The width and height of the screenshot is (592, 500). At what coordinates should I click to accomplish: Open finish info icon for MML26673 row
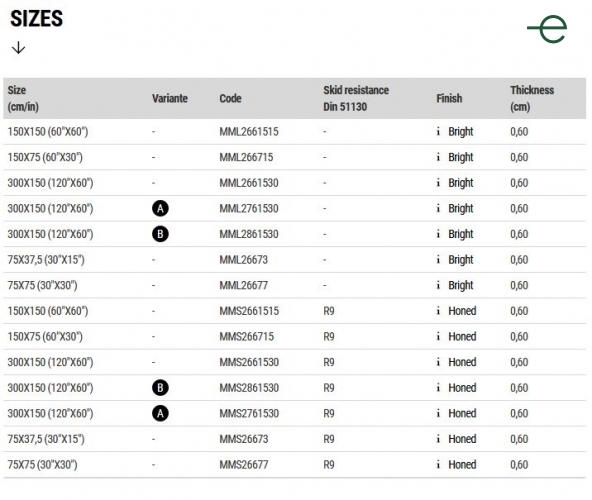[438, 259]
